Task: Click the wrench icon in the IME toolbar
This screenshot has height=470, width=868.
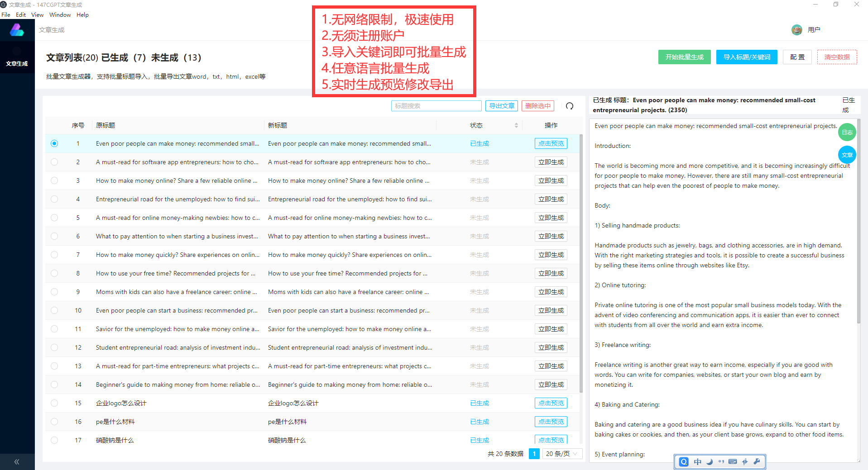Action: (x=757, y=462)
